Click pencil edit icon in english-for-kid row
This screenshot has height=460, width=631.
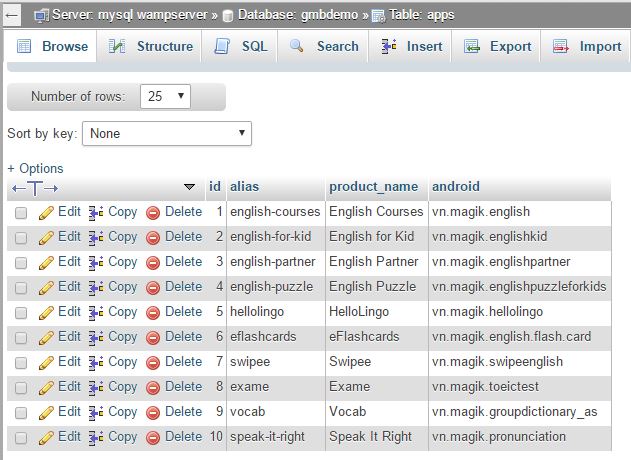tap(46, 238)
